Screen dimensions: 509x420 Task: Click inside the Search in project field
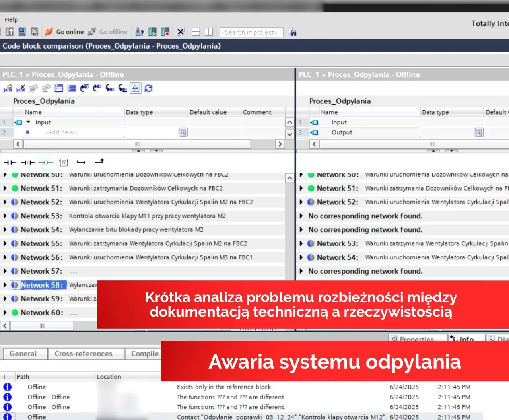251,32
